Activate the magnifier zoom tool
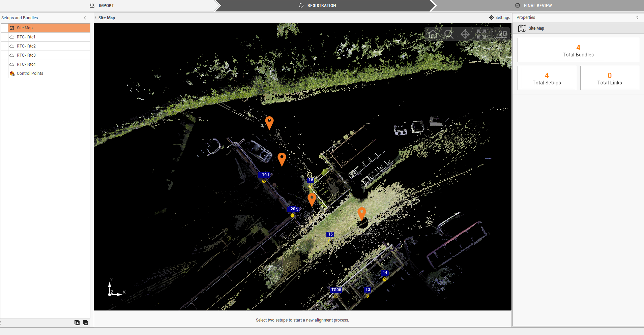Image resolution: width=644 pixels, height=335 pixels. tap(448, 34)
